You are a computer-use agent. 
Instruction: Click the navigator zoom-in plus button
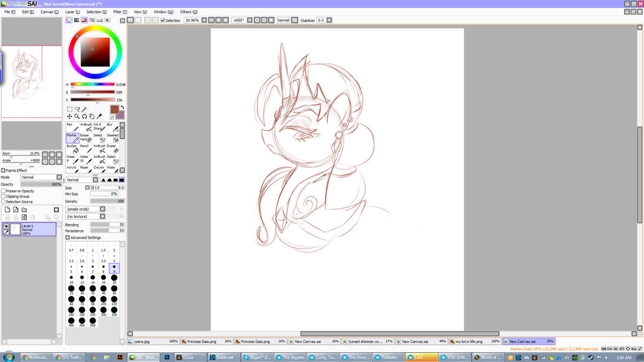pyautogui.click(x=52, y=155)
